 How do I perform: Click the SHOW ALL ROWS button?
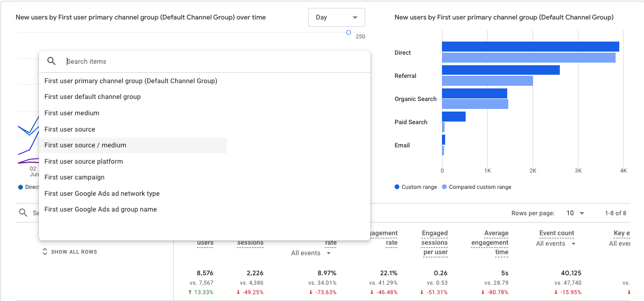coord(74,252)
